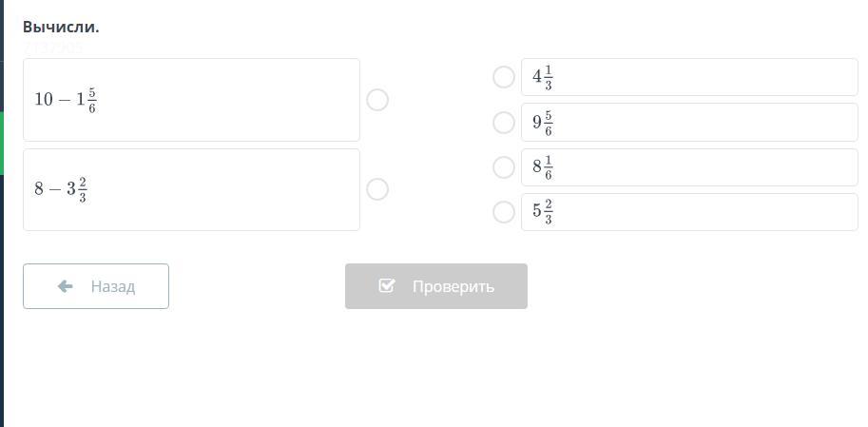Select the radio button for answer 8 1/6
The height and width of the screenshot is (427, 868).
(504, 167)
